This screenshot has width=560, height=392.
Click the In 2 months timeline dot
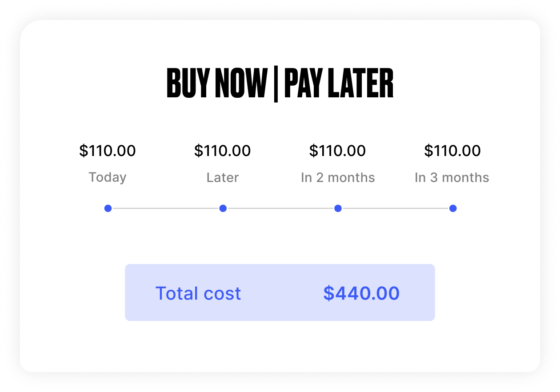click(x=338, y=208)
